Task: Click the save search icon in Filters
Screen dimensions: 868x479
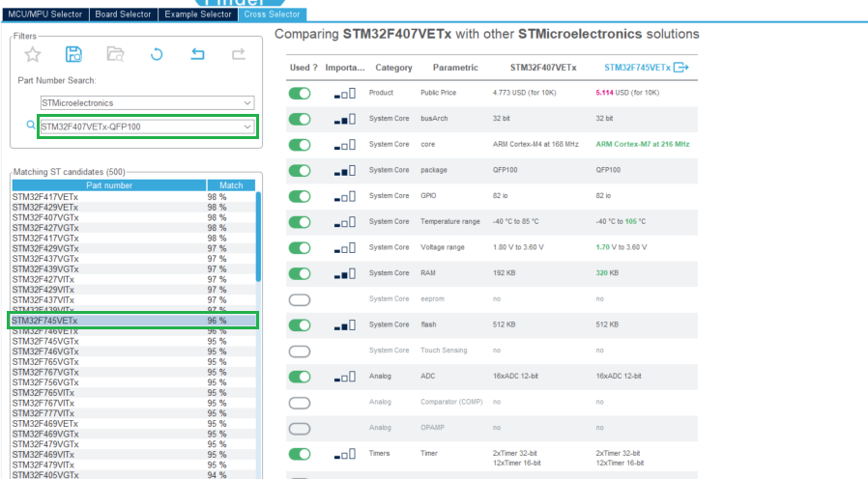Action: coord(73,54)
